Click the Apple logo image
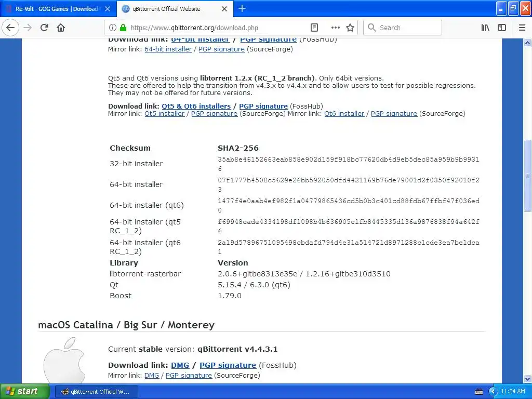This screenshot has width=532, height=399. (64, 361)
